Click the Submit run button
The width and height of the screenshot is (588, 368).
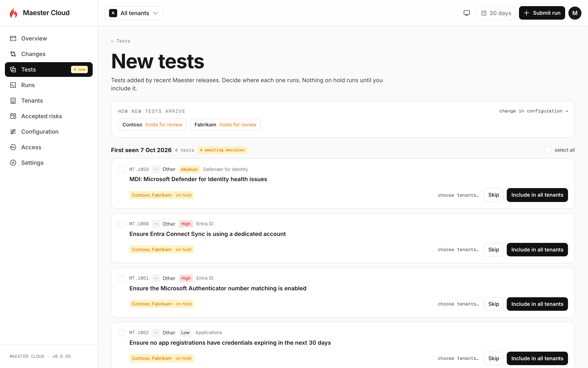click(x=542, y=13)
